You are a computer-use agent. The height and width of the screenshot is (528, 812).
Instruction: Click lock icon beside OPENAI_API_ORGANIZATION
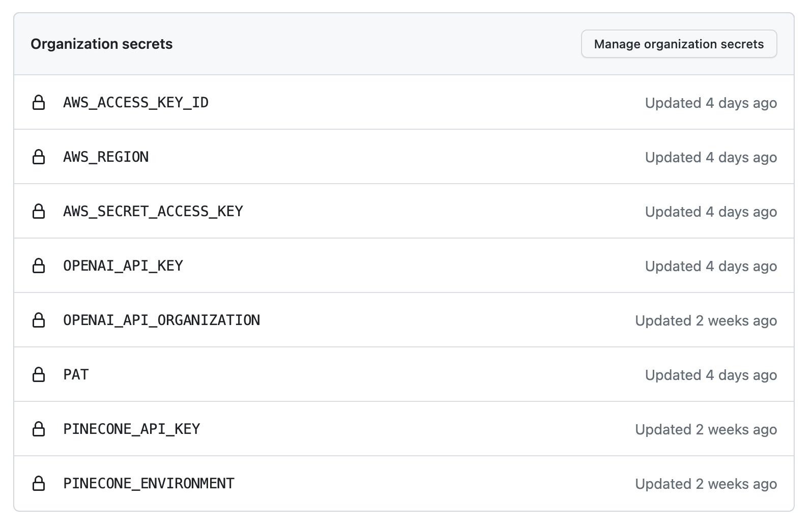[39, 320]
